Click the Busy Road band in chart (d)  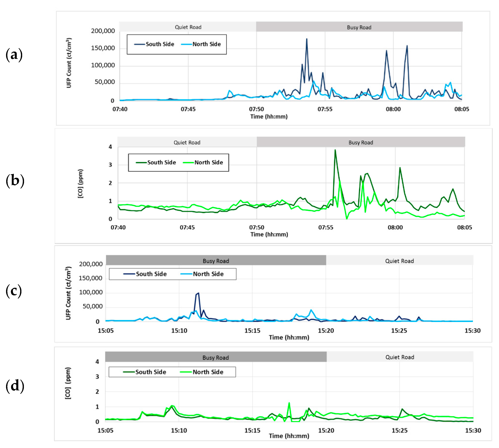pyautogui.click(x=216, y=357)
